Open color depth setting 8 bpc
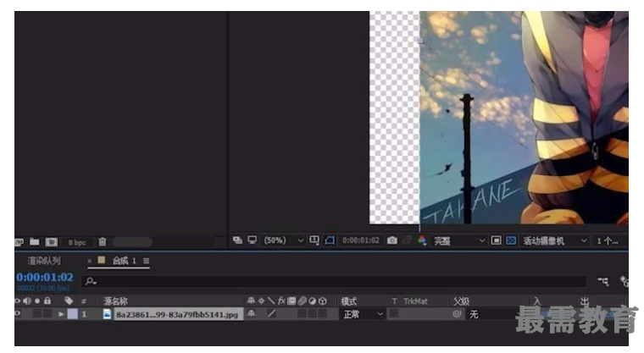This screenshot has height=353, width=644. click(x=77, y=242)
